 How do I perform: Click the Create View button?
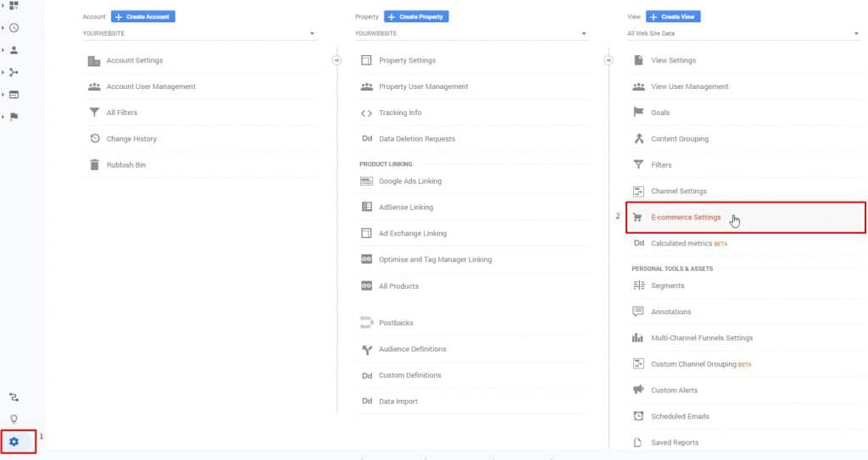(x=673, y=17)
